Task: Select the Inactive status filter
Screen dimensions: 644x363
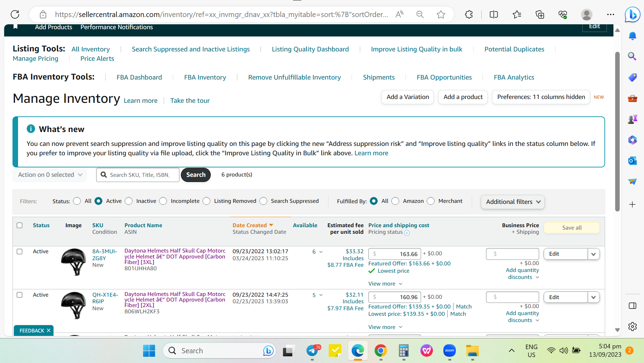Action: [x=129, y=201]
